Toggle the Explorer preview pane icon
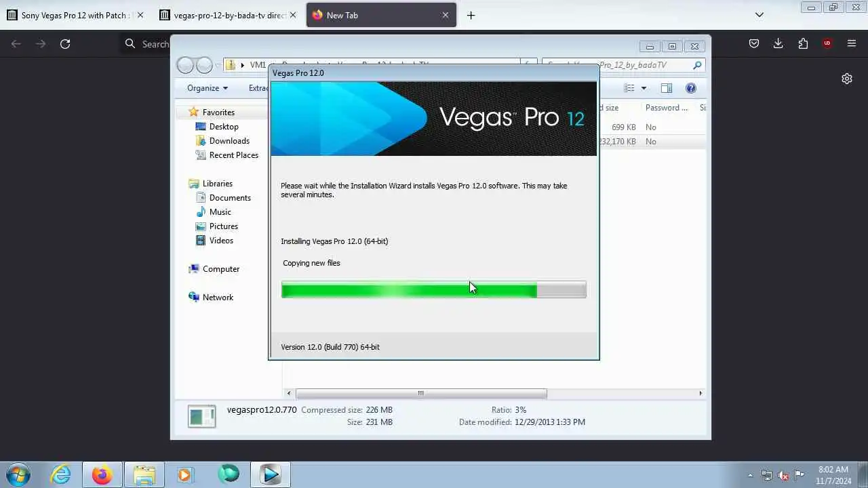The height and width of the screenshot is (488, 868). [x=666, y=88]
